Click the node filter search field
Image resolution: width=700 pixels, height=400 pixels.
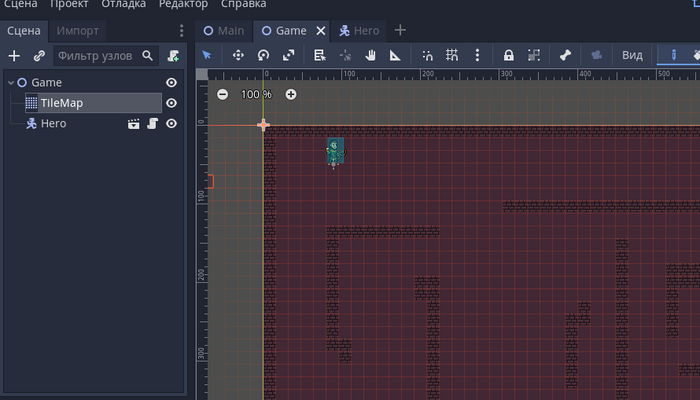[97, 56]
